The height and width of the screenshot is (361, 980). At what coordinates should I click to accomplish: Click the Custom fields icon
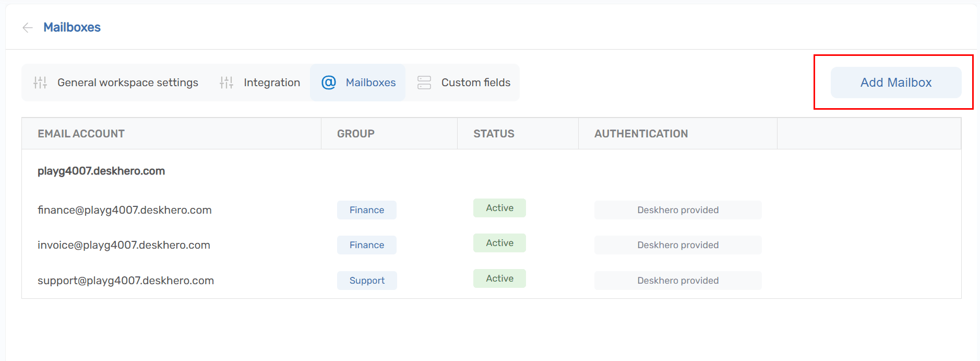coord(424,83)
